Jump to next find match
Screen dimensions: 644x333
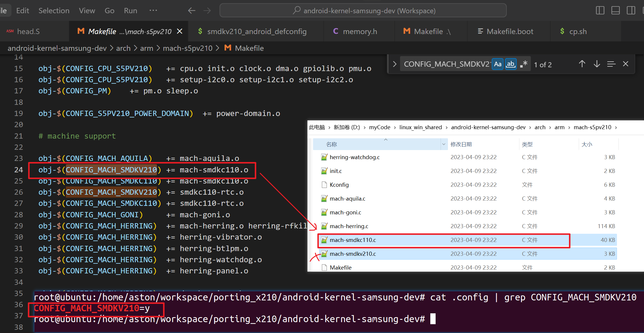pyautogui.click(x=597, y=64)
